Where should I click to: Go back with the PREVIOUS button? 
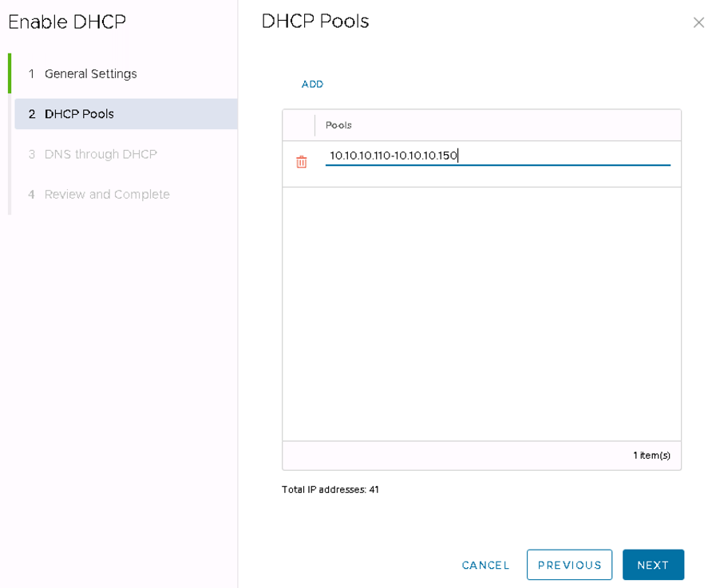569,565
